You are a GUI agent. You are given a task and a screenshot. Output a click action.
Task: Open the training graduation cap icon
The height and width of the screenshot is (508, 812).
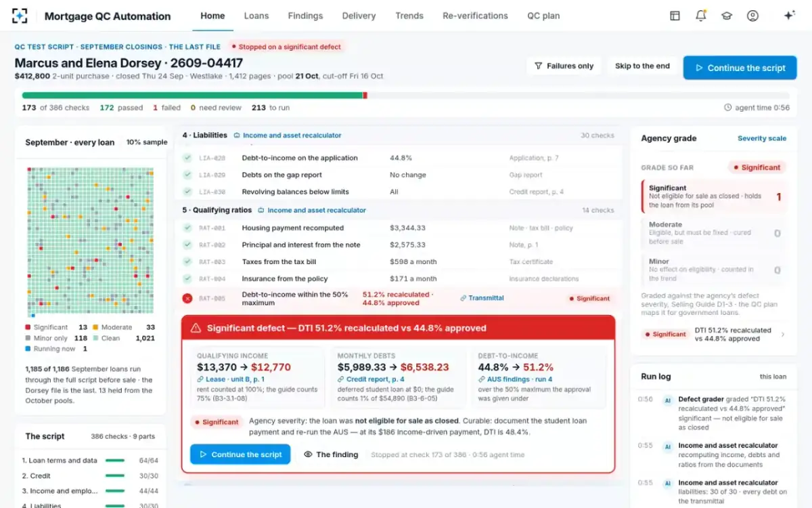click(x=727, y=16)
